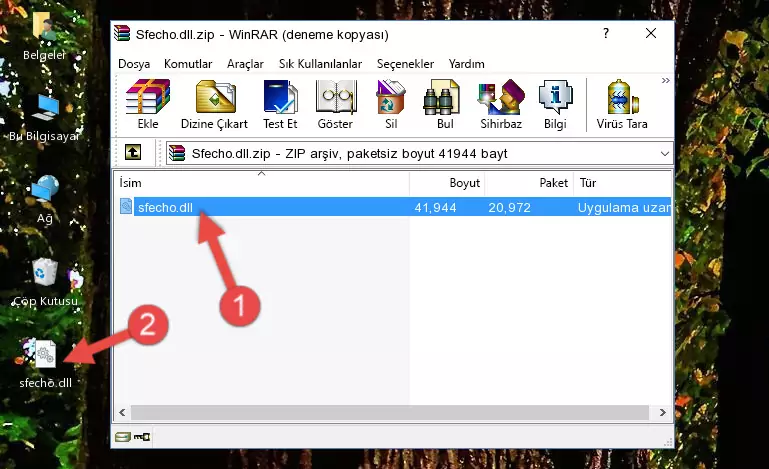Click the 20,972 packed size value
769x469 pixels.
click(509, 208)
